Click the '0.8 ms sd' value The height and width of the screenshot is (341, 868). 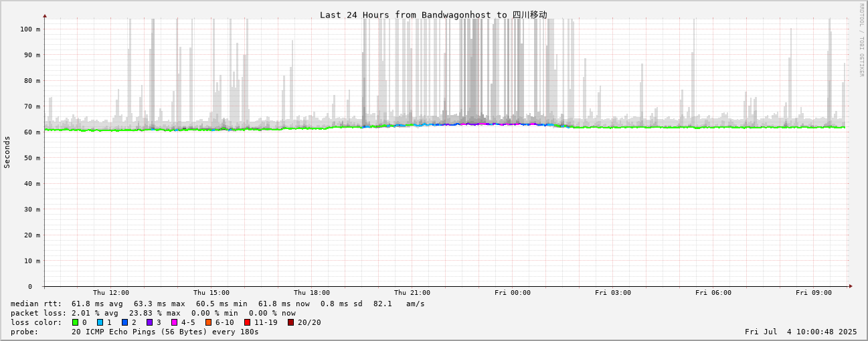coord(341,304)
